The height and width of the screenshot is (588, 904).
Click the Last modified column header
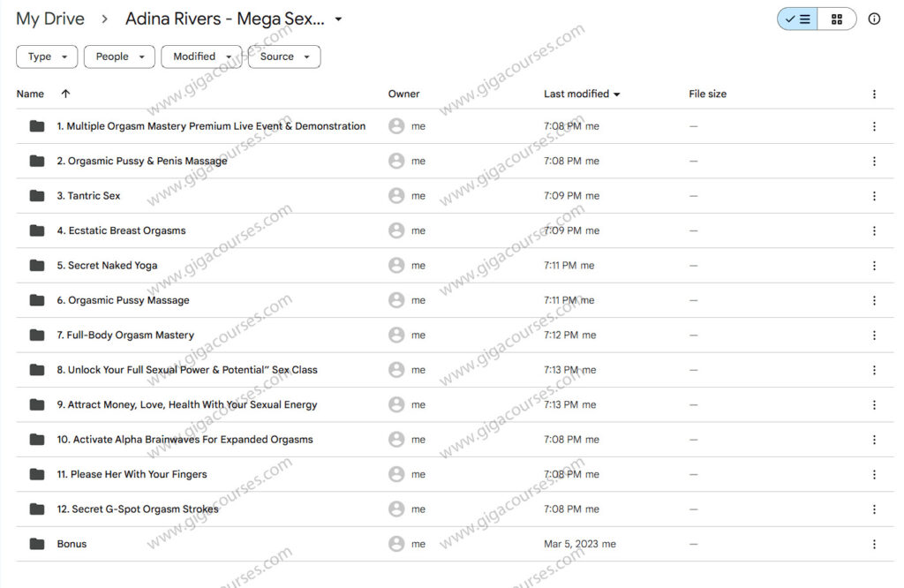(576, 94)
